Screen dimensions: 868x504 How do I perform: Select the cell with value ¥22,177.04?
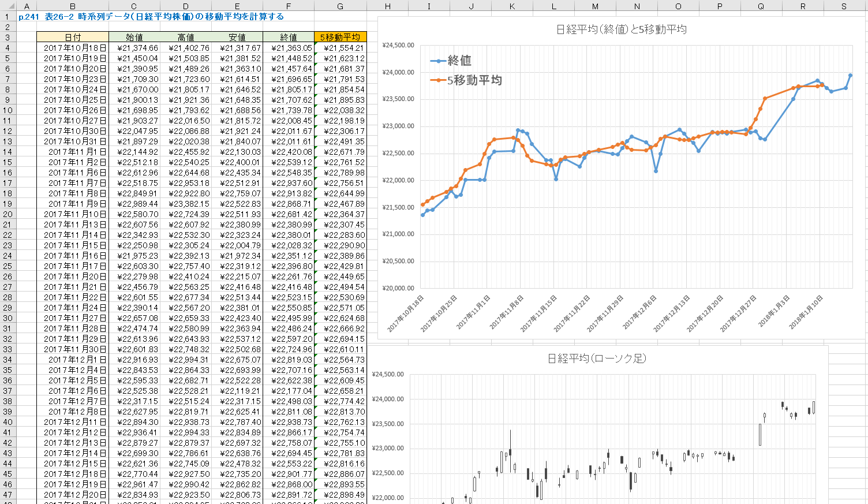289,391
